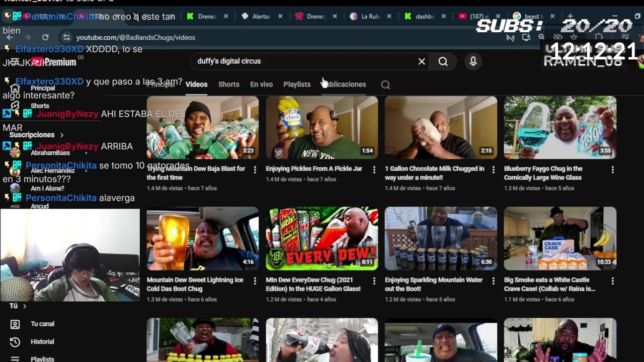
Task: Close the Alertas browser tab
Action: pyautogui.click(x=280, y=16)
